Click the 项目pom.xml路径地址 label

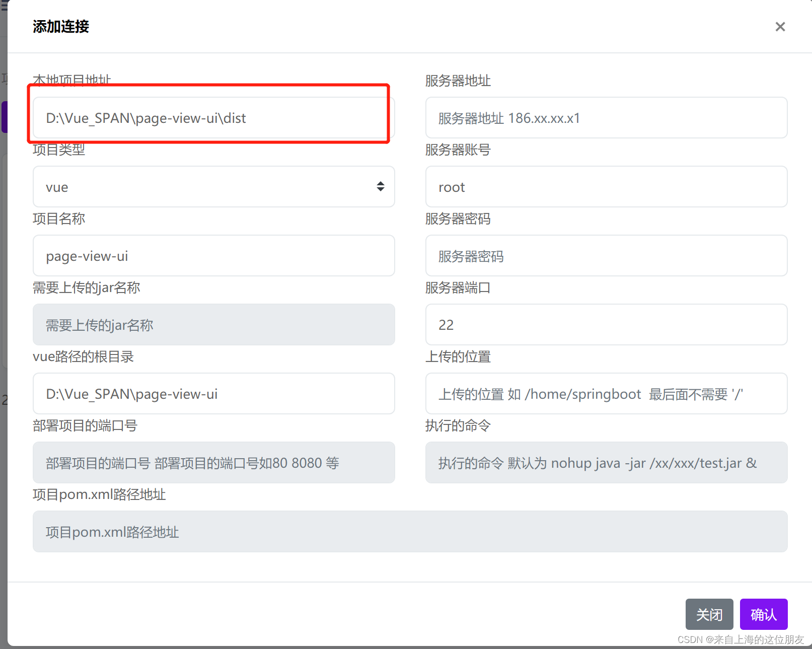point(99,494)
